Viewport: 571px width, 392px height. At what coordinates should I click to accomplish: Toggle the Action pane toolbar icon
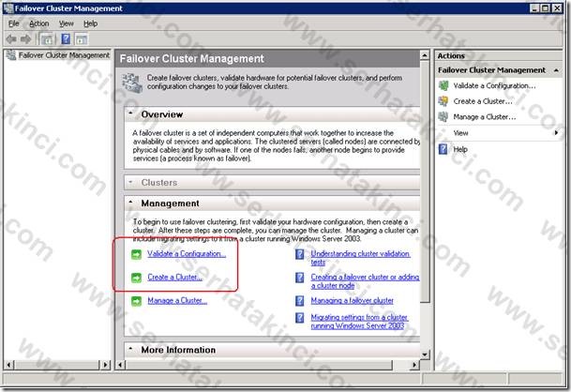click(82, 39)
